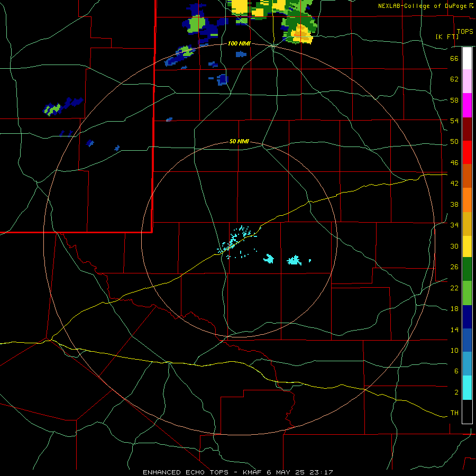The height and width of the screenshot is (476, 476).
Task: Click the TH threshold label
Action: click(454, 413)
